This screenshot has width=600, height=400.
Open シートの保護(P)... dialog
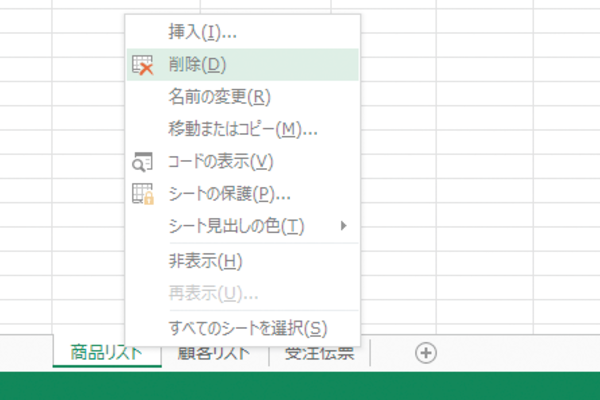click(x=243, y=194)
